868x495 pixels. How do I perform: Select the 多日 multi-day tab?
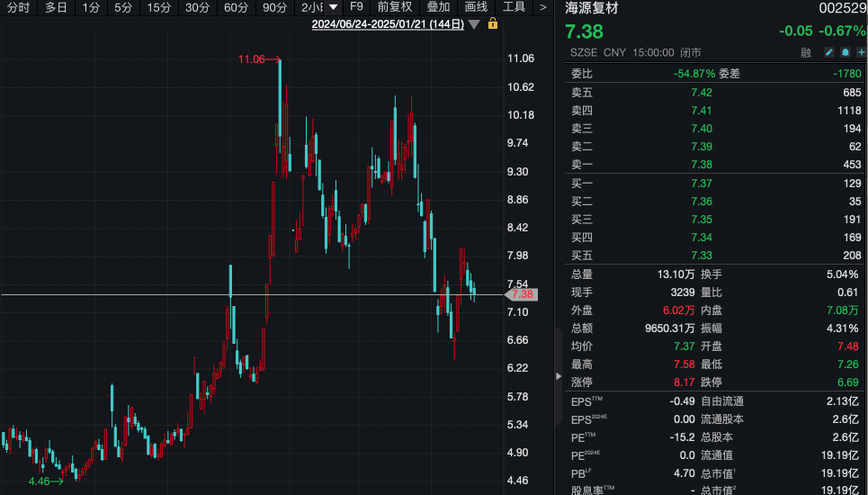click(56, 7)
